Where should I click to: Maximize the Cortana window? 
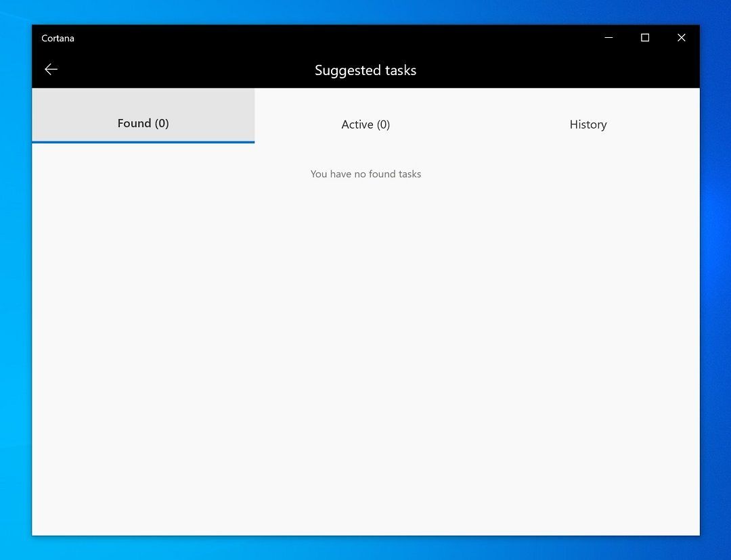tap(644, 38)
